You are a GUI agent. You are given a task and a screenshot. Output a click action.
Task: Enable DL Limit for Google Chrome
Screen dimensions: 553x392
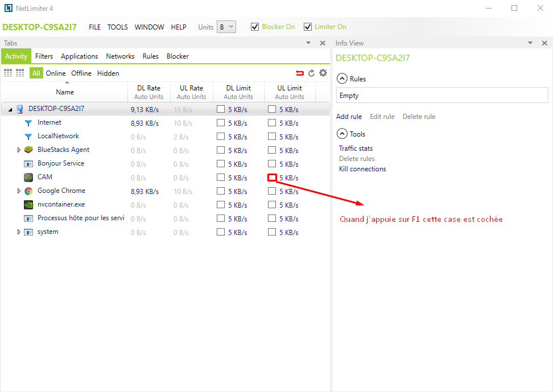coord(221,191)
